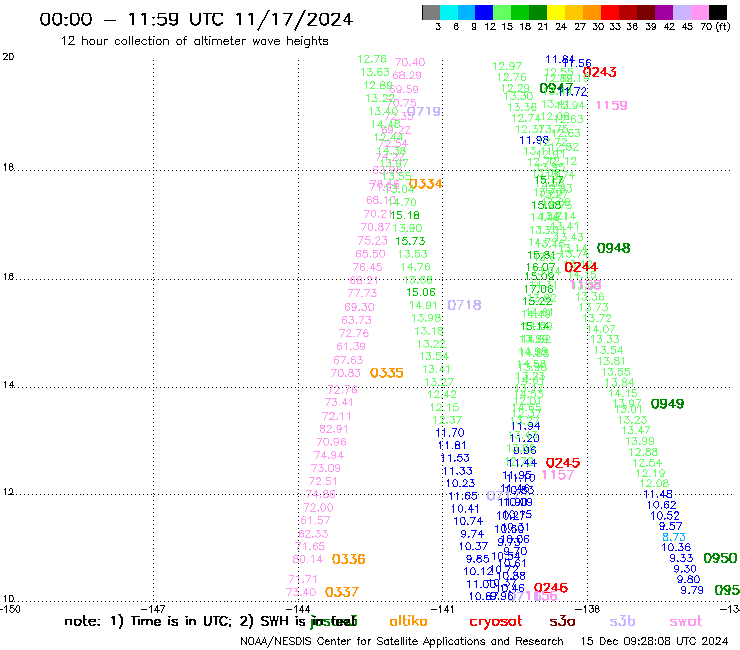This screenshot has width=740, height=650.
Task: Click the red time stamp 0243
Action: [599, 72]
